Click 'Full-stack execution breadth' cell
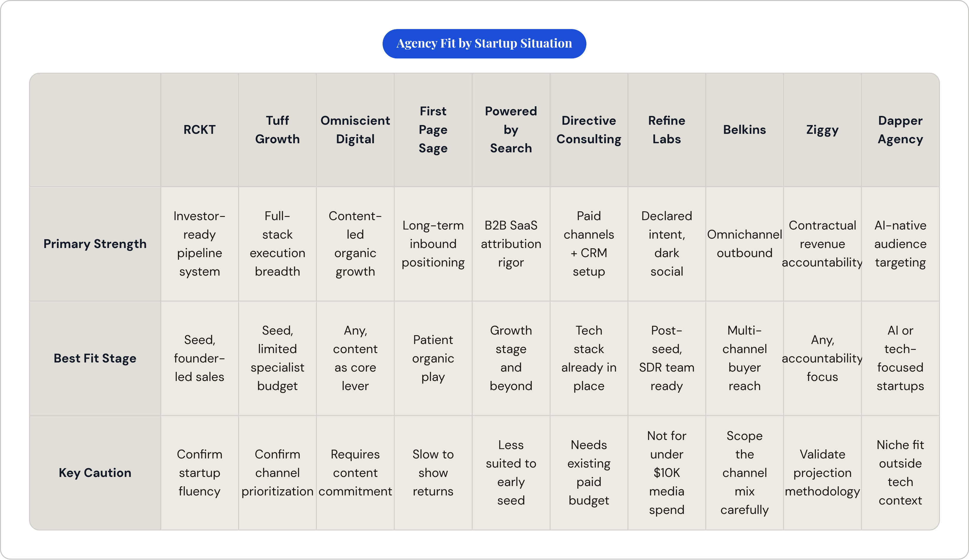Viewport: 969px width, 560px height. click(x=277, y=244)
